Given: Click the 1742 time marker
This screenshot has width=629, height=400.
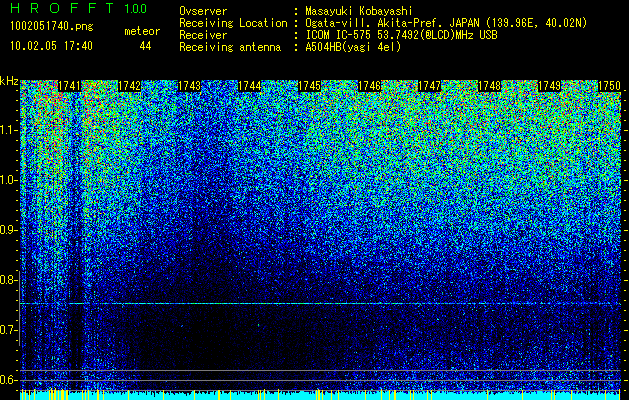Looking at the screenshot, I should coord(130,86).
